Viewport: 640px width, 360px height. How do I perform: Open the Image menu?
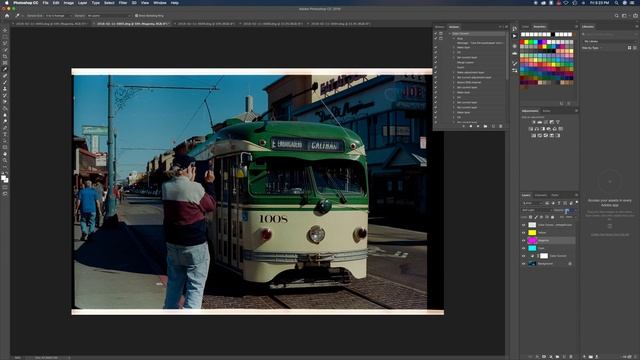(x=69, y=3)
